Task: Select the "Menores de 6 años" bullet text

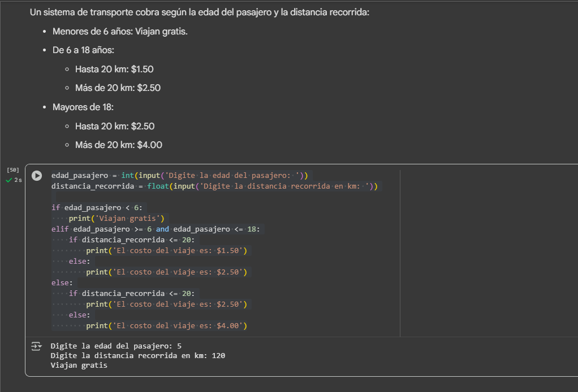Action: 120,31
